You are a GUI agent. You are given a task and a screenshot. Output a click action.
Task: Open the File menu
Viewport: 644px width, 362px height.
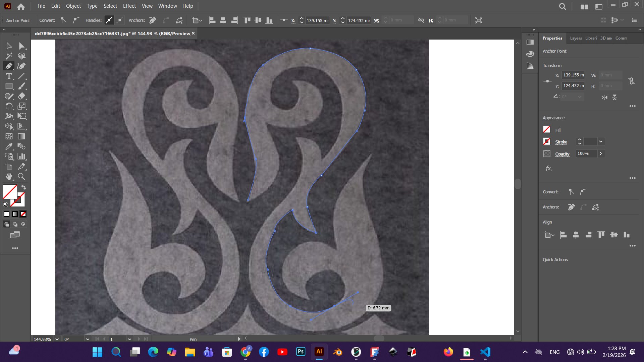coord(41,6)
